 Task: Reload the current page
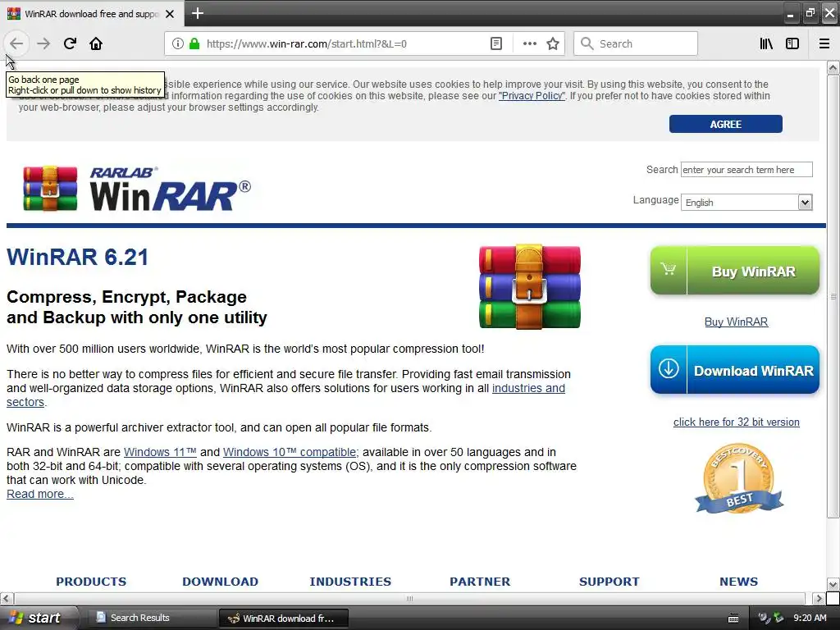[70, 43]
